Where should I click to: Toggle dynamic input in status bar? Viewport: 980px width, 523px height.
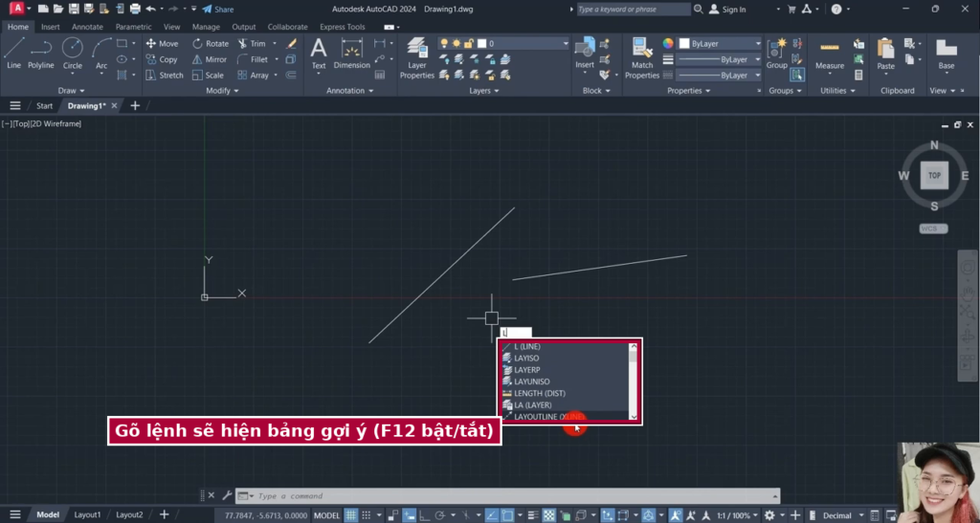410,515
